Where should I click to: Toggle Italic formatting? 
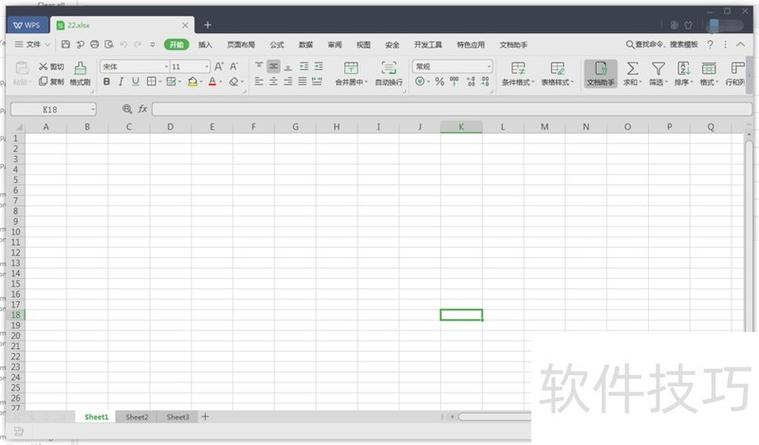121,81
